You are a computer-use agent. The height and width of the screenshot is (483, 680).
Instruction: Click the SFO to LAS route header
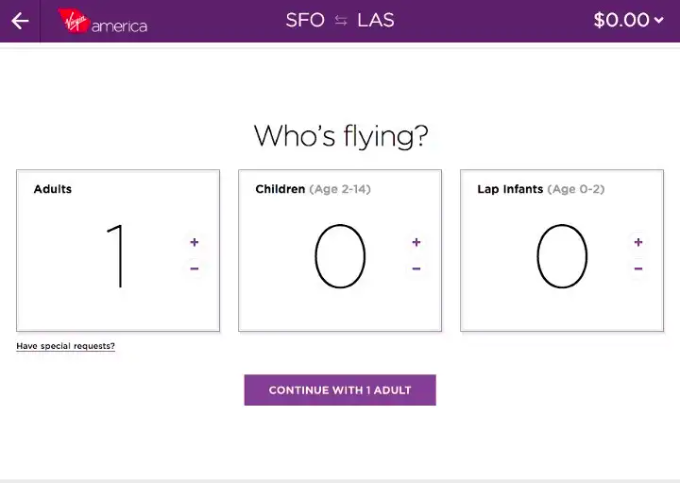pos(340,20)
